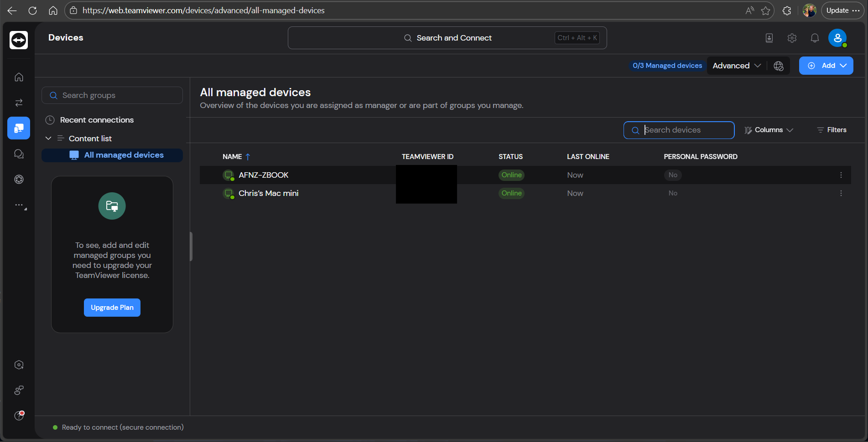Image resolution: width=868 pixels, height=442 pixels.
Task: Open the user profile avatar
Action: [x=837, y=38]
